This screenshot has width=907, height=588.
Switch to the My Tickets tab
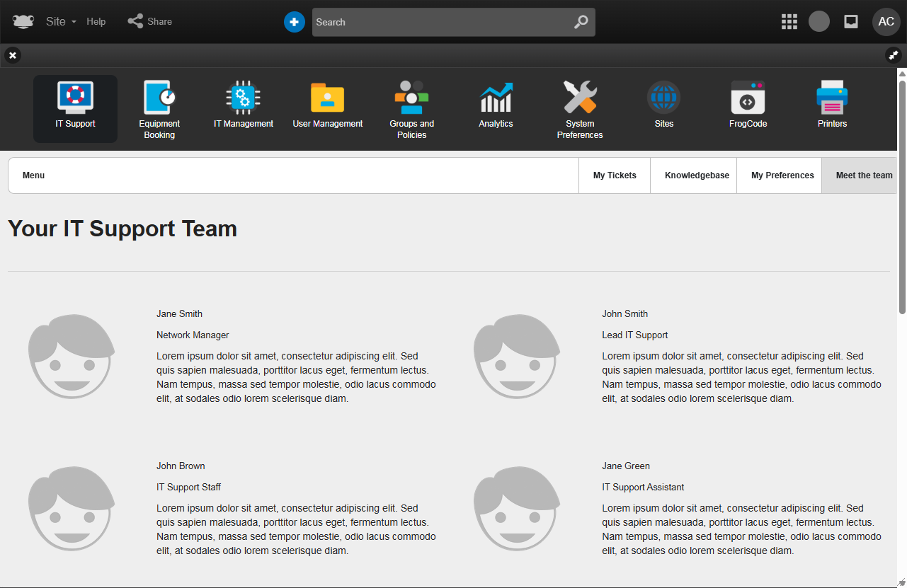[x=615, y=175]
